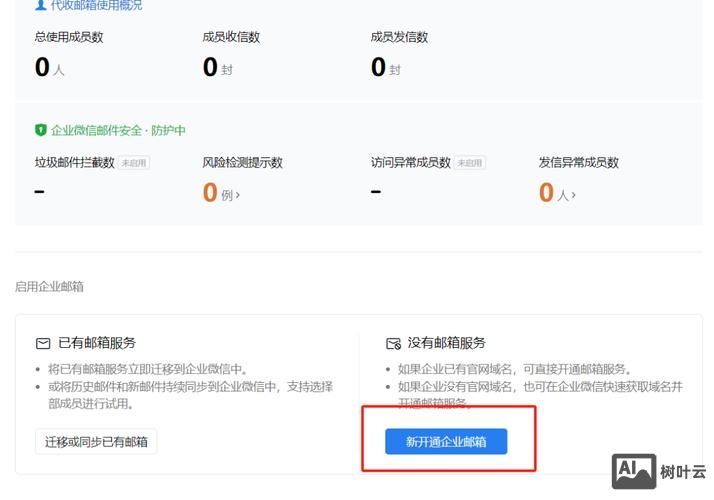The image size is (714, 500).
Task: Click 迁移或同步已有邮箱 button
Action: click(96, 441)
